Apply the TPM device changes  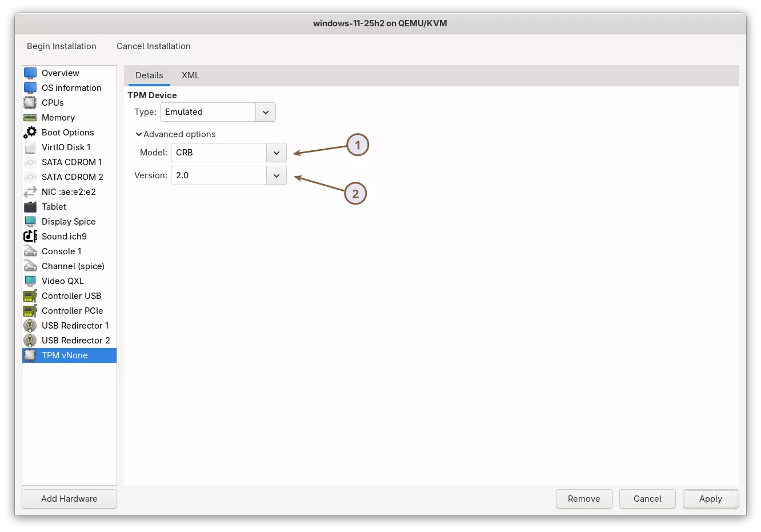point(711,499)
